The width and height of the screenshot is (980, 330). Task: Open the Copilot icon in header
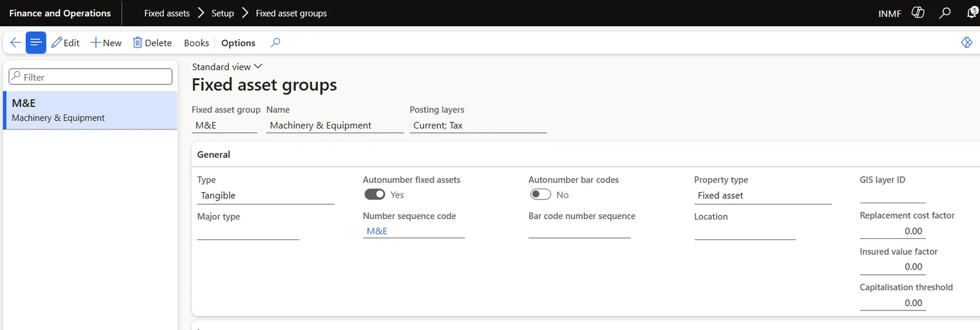click(918, 13)
